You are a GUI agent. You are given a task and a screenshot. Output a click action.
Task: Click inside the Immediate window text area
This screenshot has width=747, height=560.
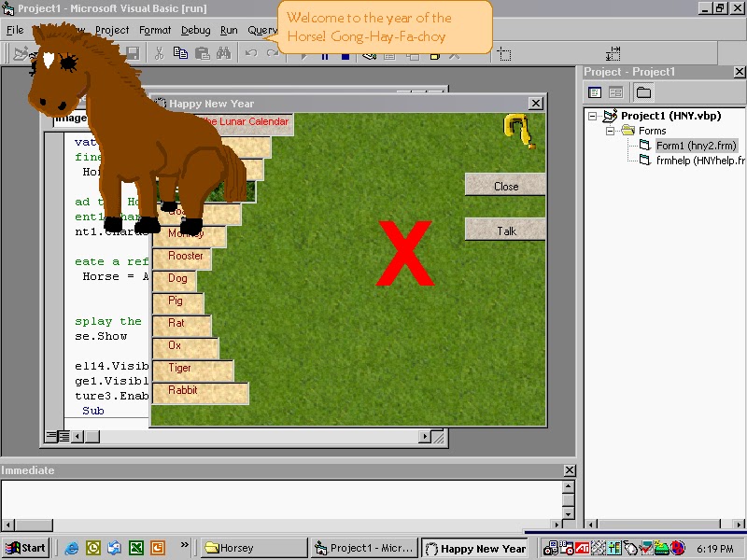(281, 499)
